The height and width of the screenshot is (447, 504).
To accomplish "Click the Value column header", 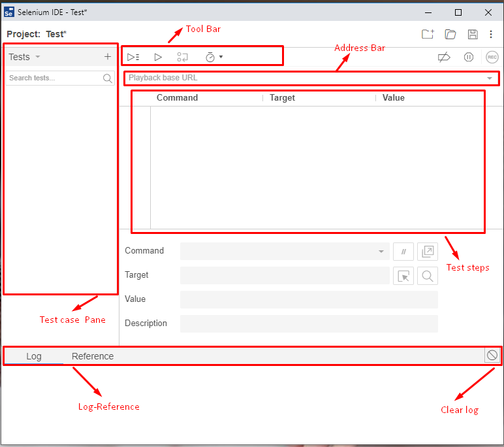I will (x=393, y=98).
